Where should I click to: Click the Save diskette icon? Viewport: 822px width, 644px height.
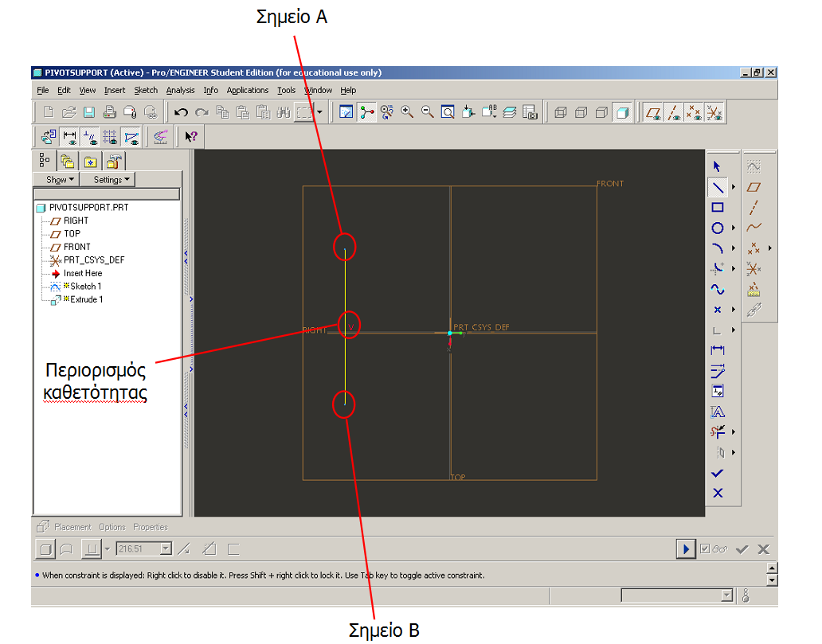click(89, 112)
